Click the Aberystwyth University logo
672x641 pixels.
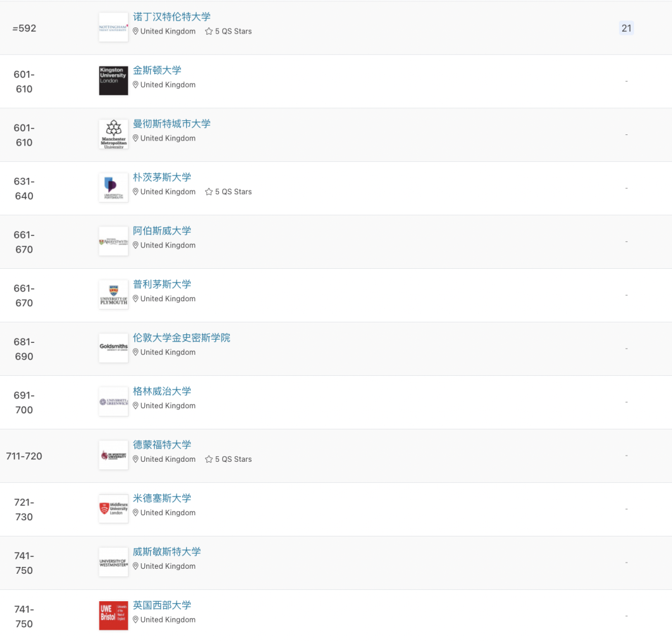coord(114,241)
